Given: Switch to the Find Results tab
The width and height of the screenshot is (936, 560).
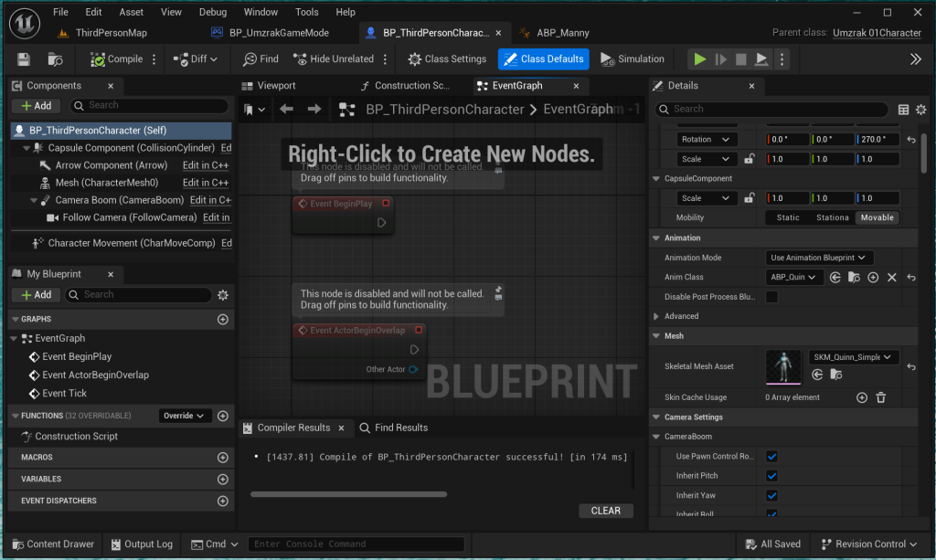Looking at the screenshot, I should tap(394, 428).
